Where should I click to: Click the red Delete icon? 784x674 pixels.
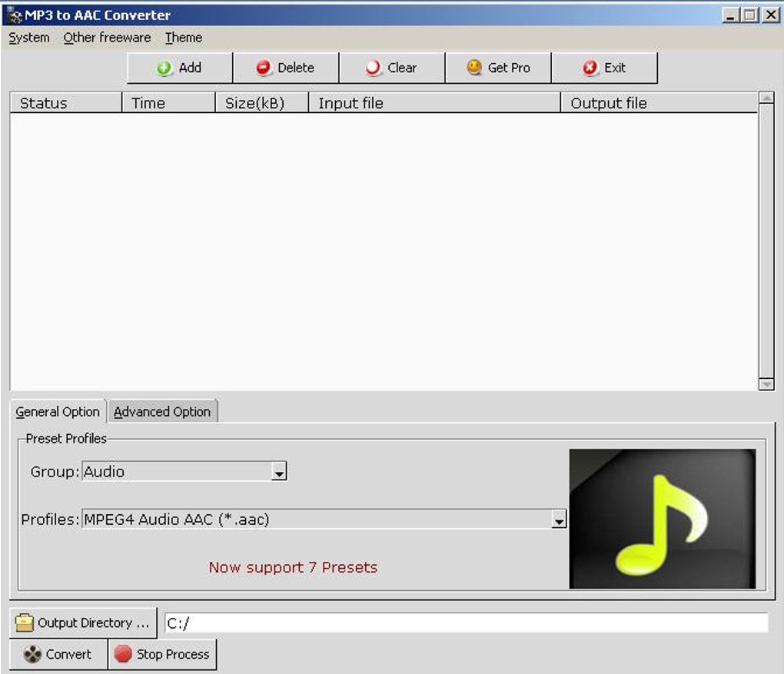coord(263,68)
